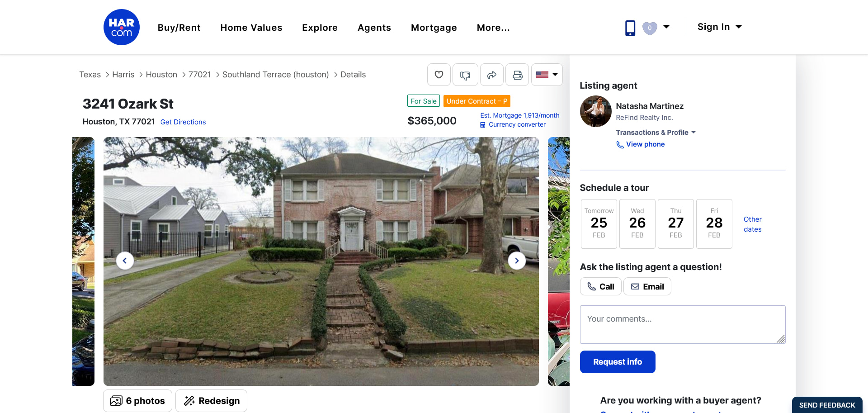Image resolution: width=868 pixels, height=413 pixels.
Task: Select tour date Fri 28 Feb
Action: (714, 224)
